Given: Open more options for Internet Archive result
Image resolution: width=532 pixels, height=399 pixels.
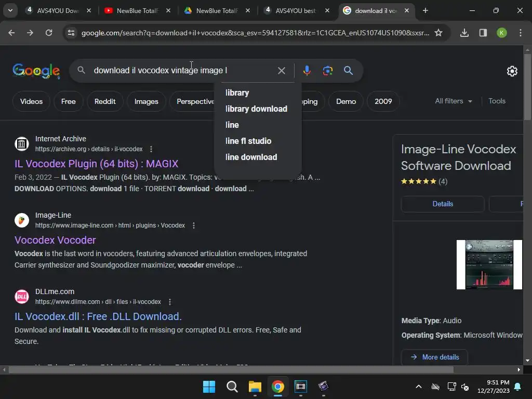Looking at the screenshot, I should point(151,149).
